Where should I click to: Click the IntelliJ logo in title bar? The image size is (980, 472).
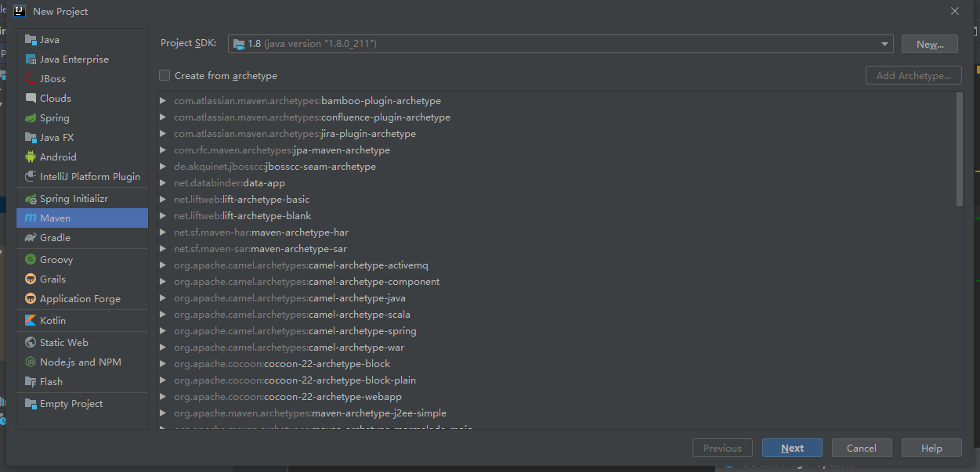pos(20,11)
